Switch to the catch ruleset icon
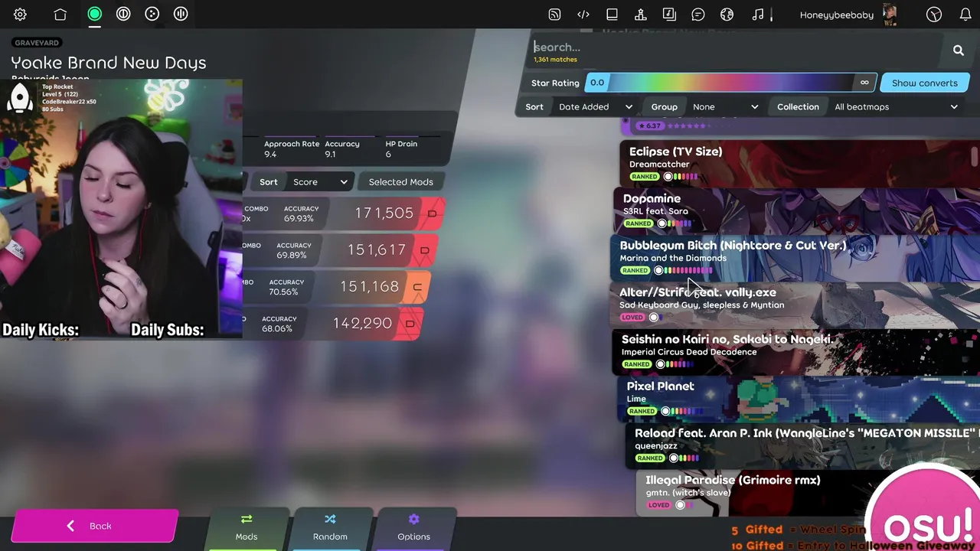This screenshot has height=551, width=980. [152, 14]
